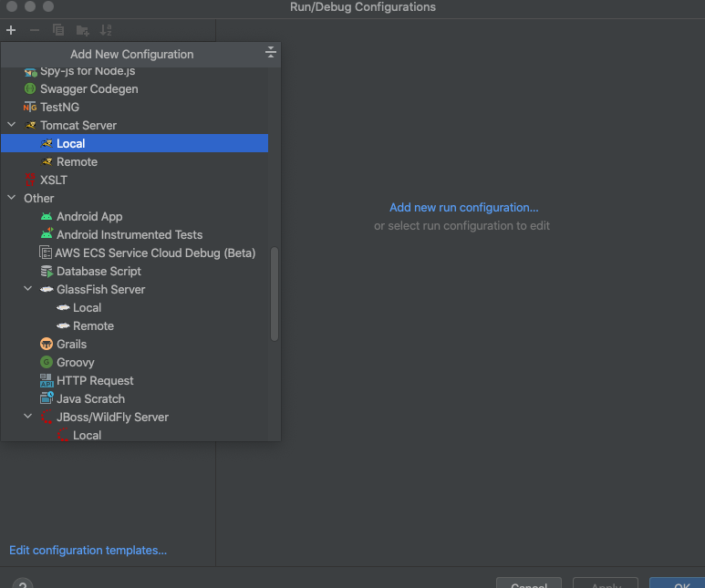Choose the Groovy label
The width and height of the screenshot is (705, 588).
pyautogui.click(x=76, y=362)
